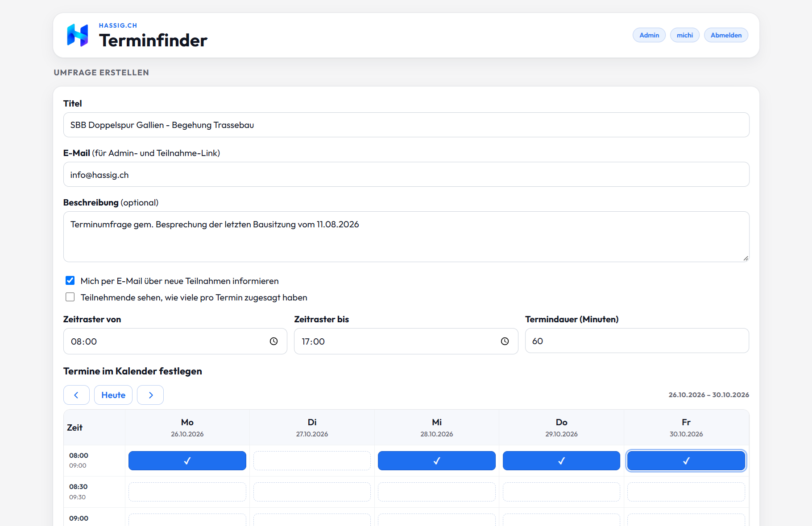Select Wednesday 08:30 time slot

coord(437,492)
